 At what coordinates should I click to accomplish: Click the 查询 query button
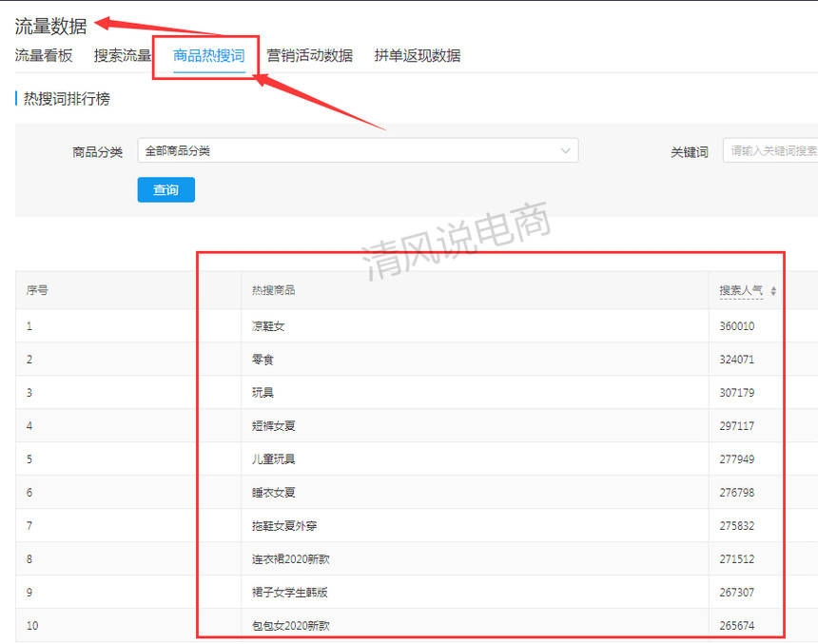pos(166,190)
